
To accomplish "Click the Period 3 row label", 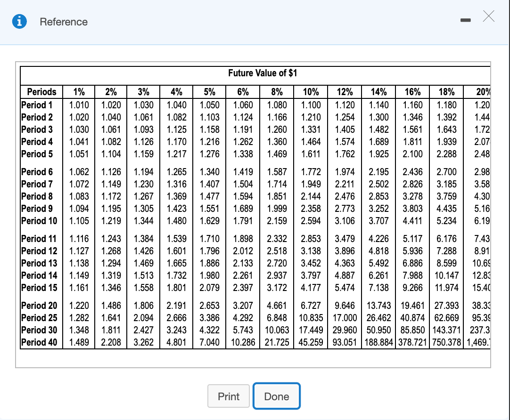I will coord(37,129).
